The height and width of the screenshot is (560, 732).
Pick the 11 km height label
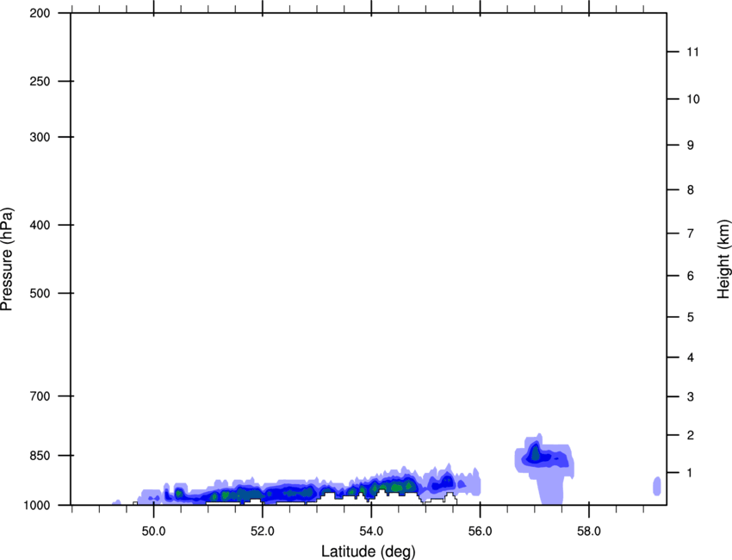point(693,52)
